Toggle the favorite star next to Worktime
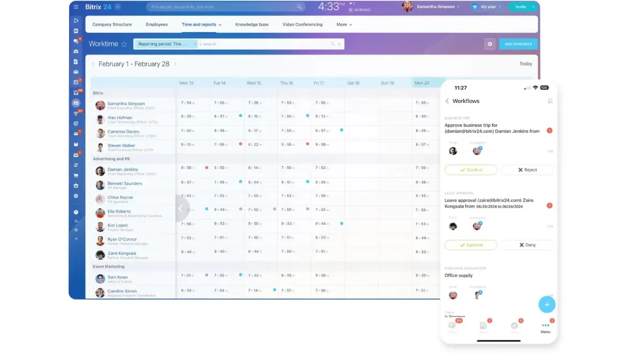The width and height of the screenshot is (644, 362). [x=125, y=44]
